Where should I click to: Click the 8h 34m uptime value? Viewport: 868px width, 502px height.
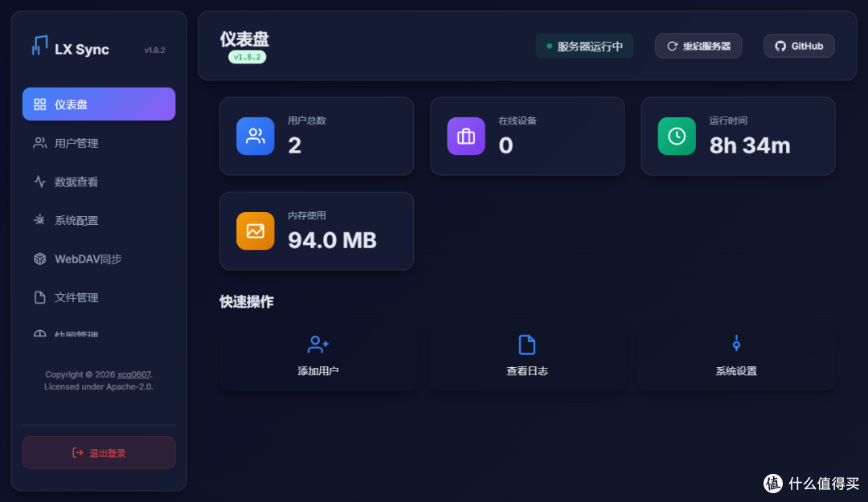750,145
